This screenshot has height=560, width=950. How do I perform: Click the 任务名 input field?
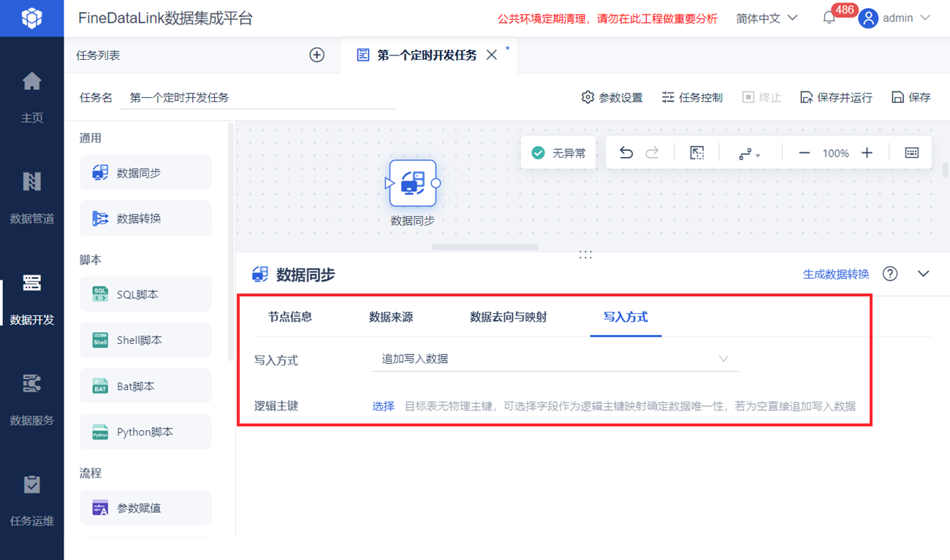[x=258, y=97]
